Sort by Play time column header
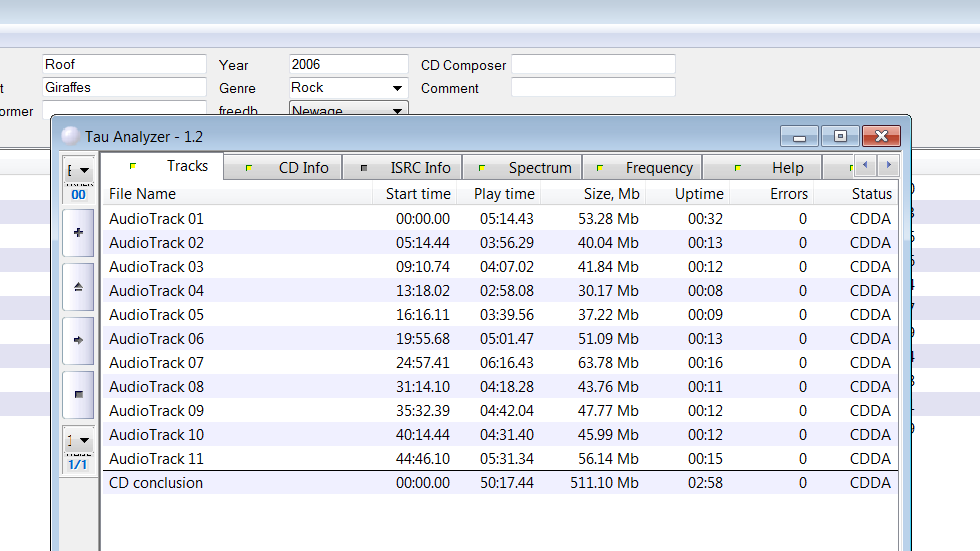 click(x=499, y=194)
